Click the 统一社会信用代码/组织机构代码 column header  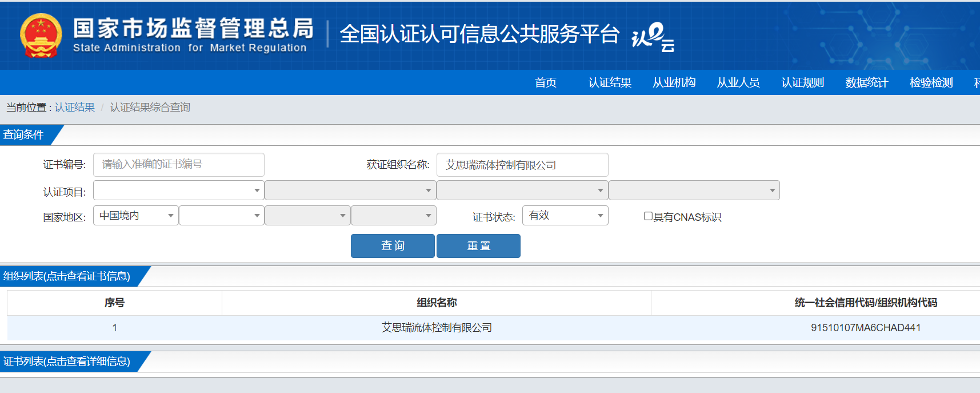[x=866, y=303]
